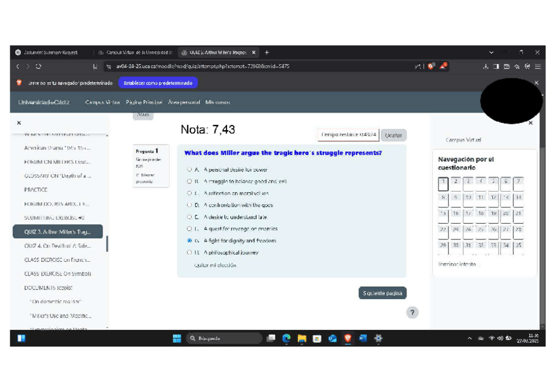This screenshot has width=555, height=392.
Task: Open the widgets icon at taskbar left
Action: [x=21, y=338]
